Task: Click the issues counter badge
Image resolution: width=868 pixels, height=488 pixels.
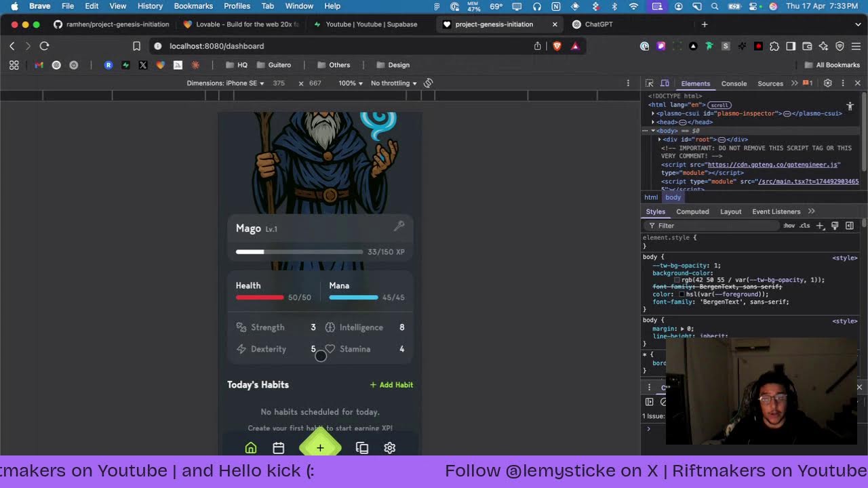Action: 808,83
